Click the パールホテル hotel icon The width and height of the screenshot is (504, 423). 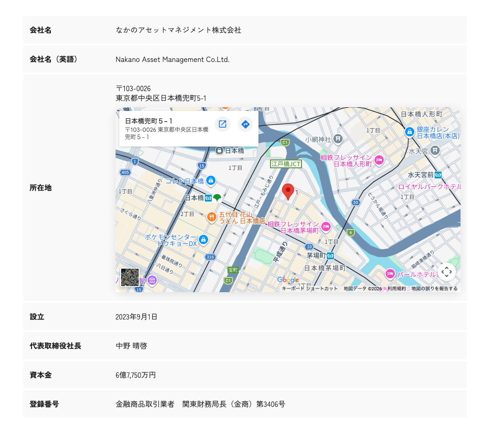[390, 274]
